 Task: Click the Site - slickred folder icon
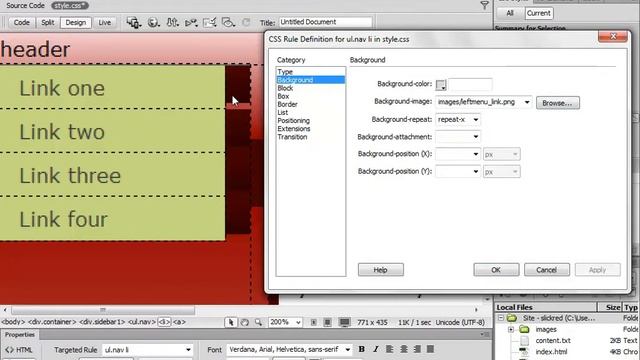tap(512, 318)
